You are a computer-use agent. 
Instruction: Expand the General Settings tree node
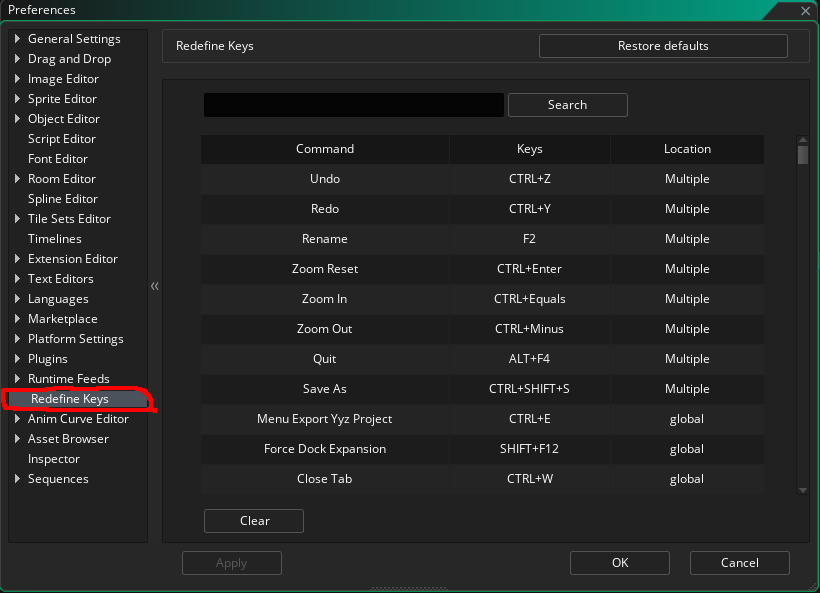(x=17, y=38)
